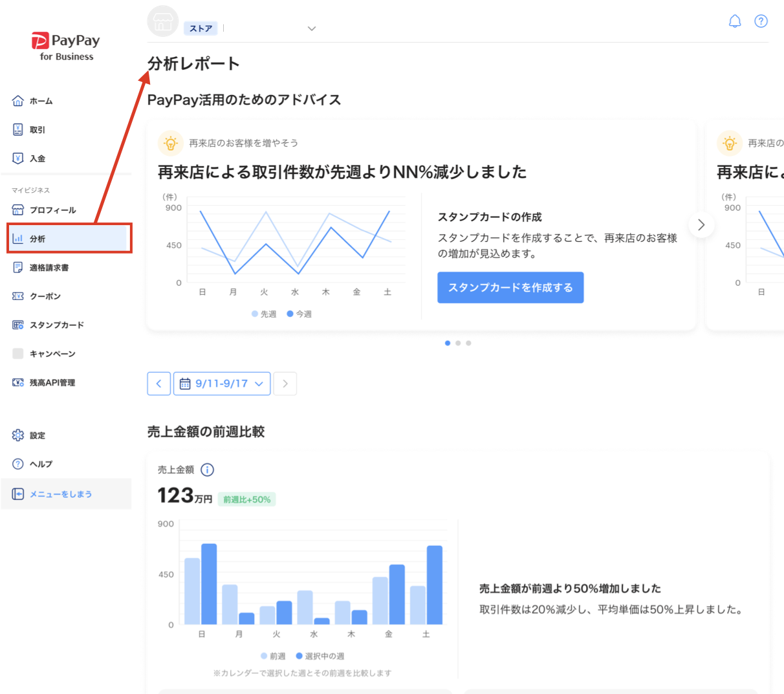Go to ヘルプ menu label
Image resolution: width=784 pixels, height=694 pixels.
[x=41, y=464]
